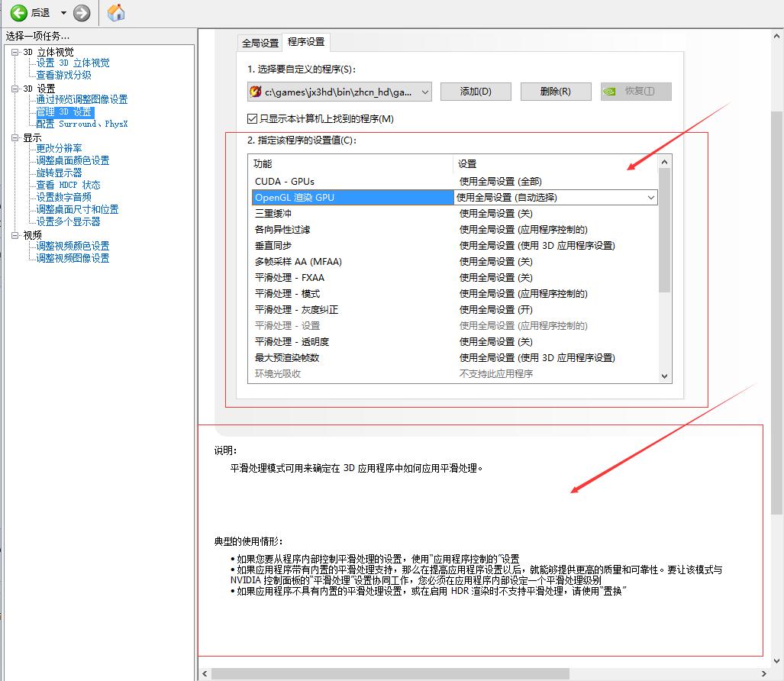Click the horizontal scrollbar thumb
Screen dimensions: 784x681
pyautogui.click(x=390, y=673)
